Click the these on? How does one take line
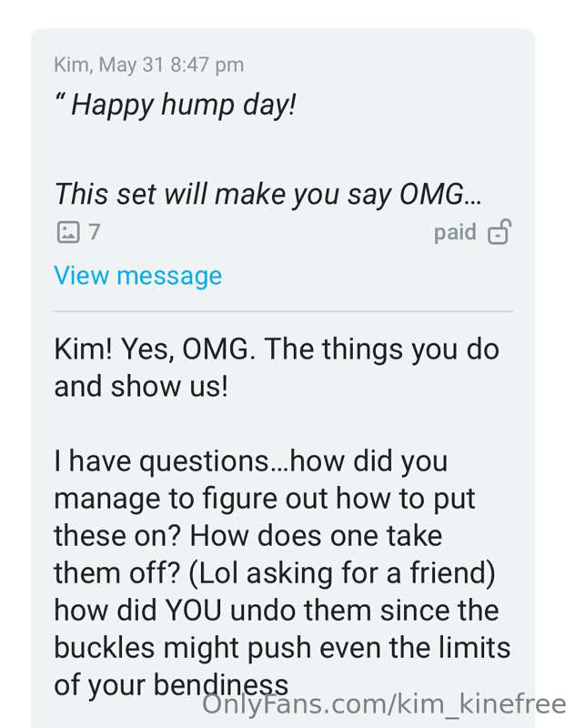Screen dimensions: 575x728 (x=247, y=536)
